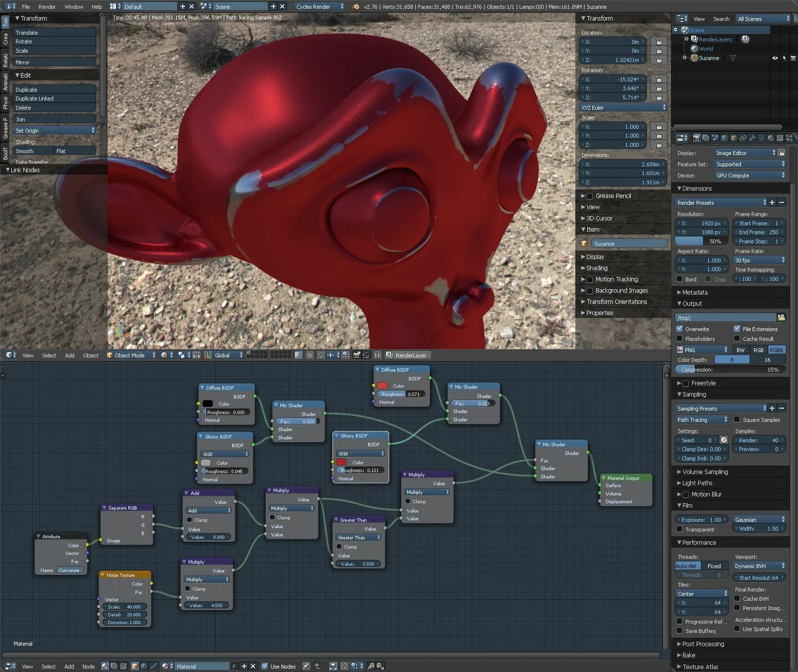Open the Device dropdown showing GPU Compute

(x=750, y=176)
